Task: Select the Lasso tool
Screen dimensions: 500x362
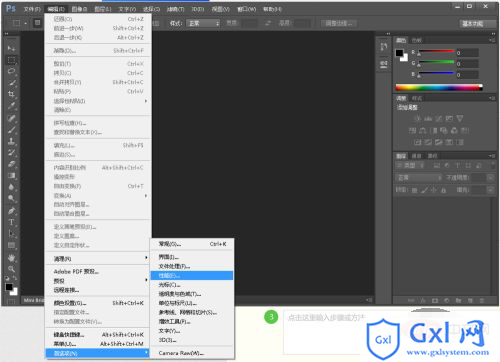Action: tap(11, 71)
